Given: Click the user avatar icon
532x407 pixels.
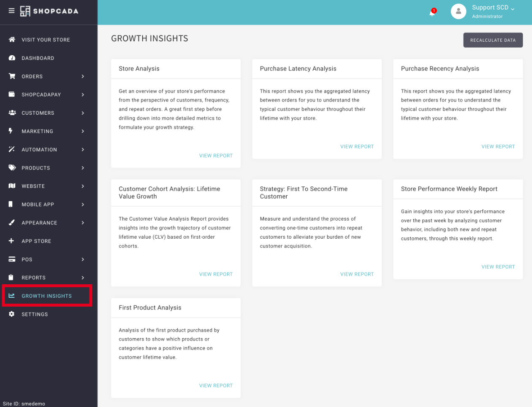Looking at the screenshot, I should pyautogui.click(x=458, y=11).
